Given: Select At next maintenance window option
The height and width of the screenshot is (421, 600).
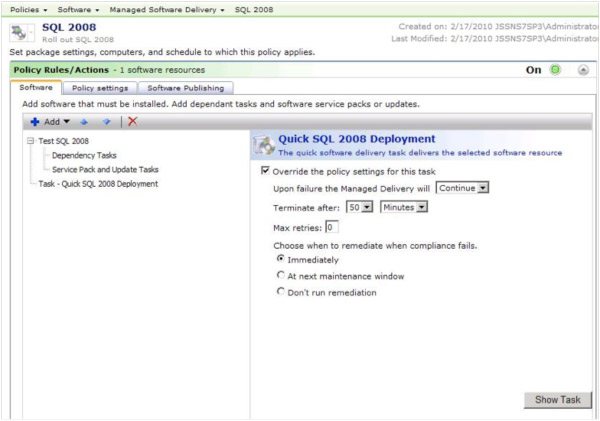Looking at the screenshot, I should pos(280,275).
